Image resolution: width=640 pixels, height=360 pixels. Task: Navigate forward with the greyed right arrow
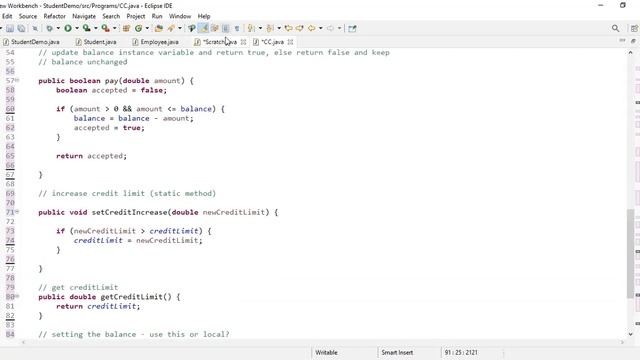tap(330, 28)
